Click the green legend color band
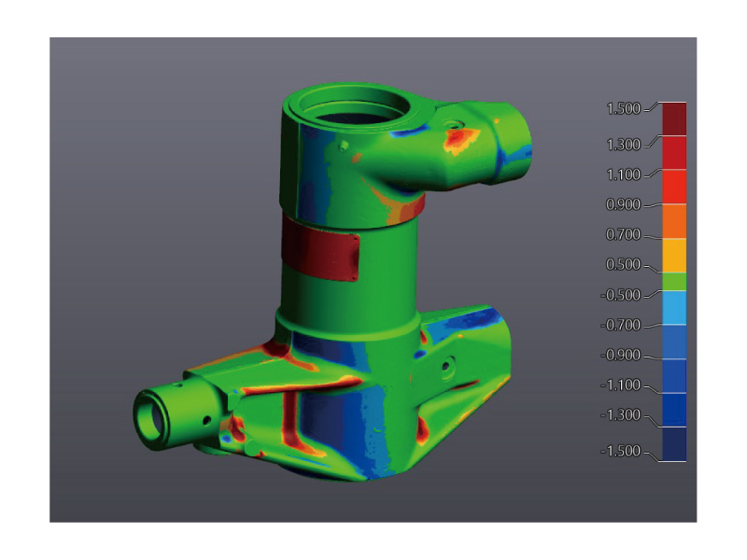 (x=674, y=281)
